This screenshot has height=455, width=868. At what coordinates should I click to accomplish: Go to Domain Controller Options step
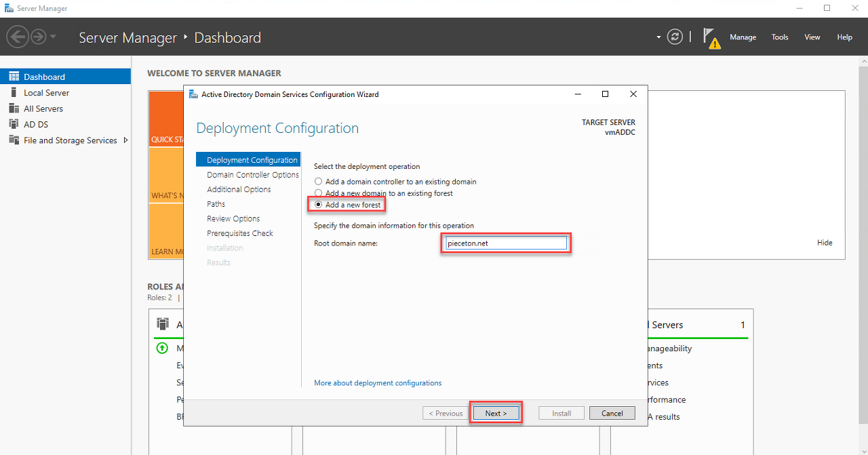click(x=253, y=175)
